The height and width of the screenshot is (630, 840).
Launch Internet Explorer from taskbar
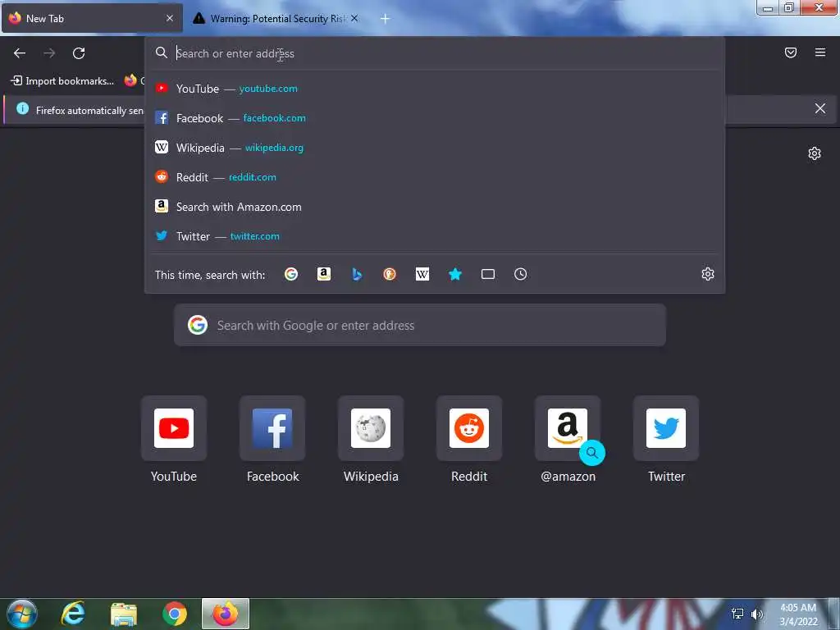pos(73,614)
